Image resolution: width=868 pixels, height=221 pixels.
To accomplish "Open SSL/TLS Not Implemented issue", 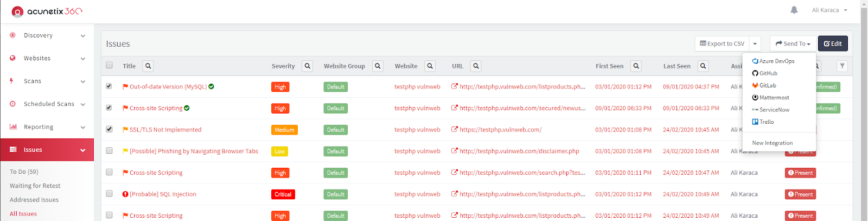I will [x=165, y=130].
